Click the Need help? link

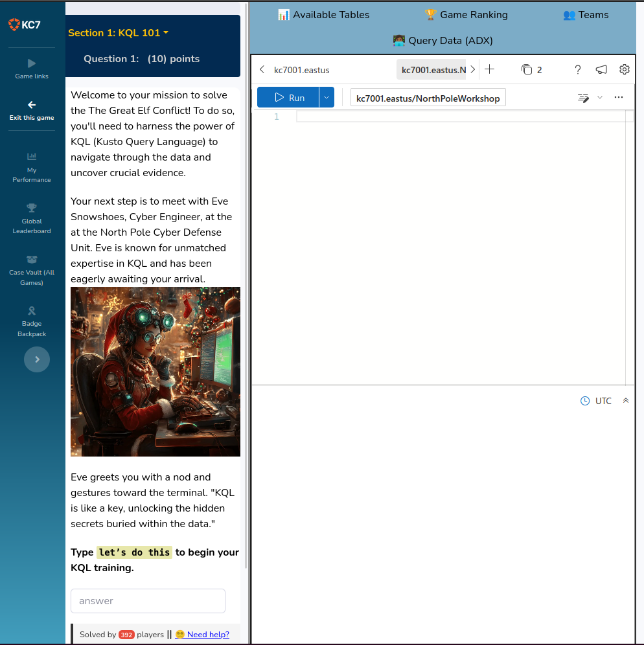207,635
